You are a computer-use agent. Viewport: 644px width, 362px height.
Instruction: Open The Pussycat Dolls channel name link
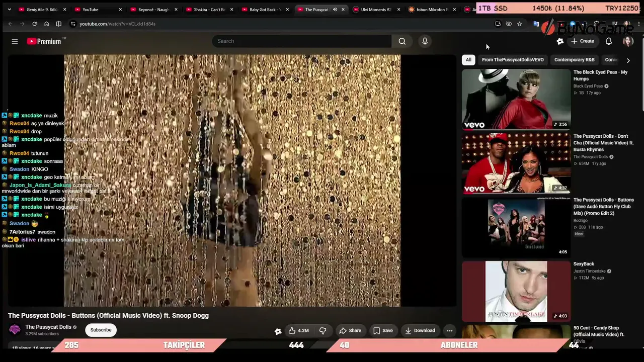coord(48,327)
